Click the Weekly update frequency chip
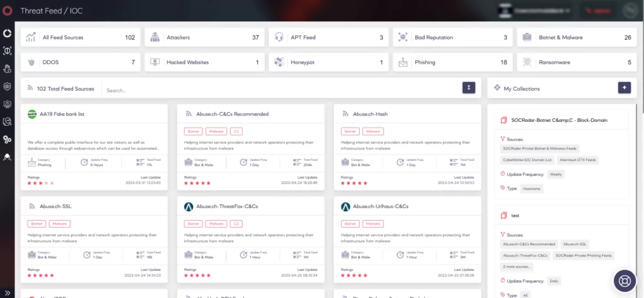 (x=556, y=174)
